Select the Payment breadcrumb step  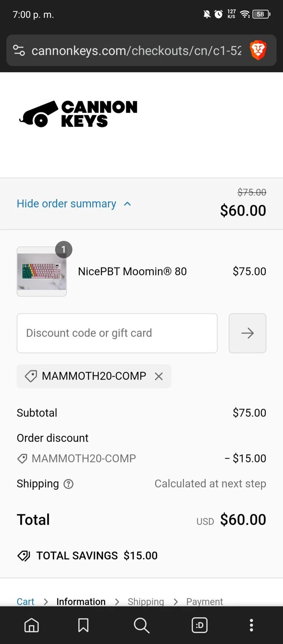(204, 601)
